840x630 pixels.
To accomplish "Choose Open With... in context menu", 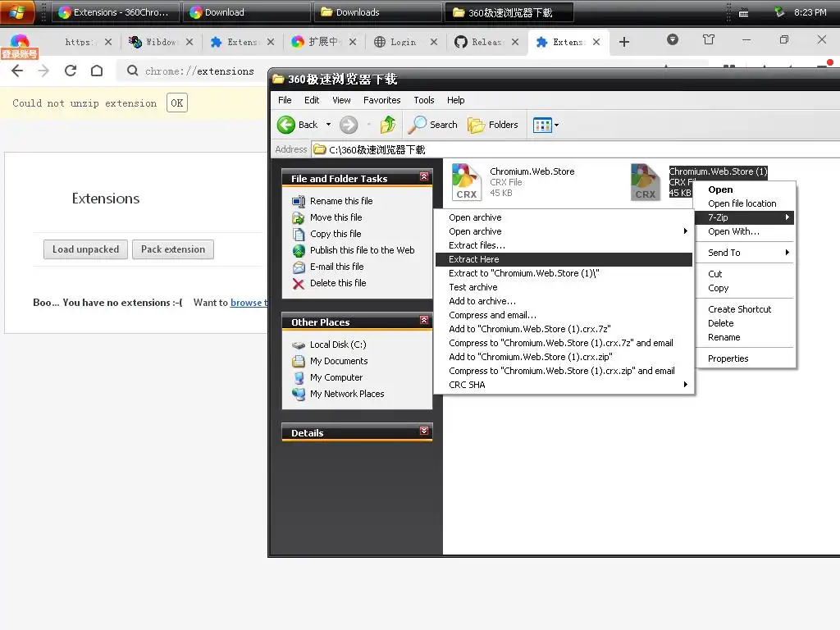I will point(745,231).
